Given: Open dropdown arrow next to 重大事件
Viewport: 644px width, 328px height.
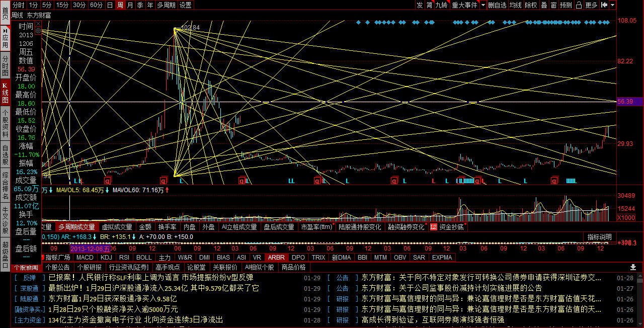Looking at the screenshot, I should click(483, 5).
